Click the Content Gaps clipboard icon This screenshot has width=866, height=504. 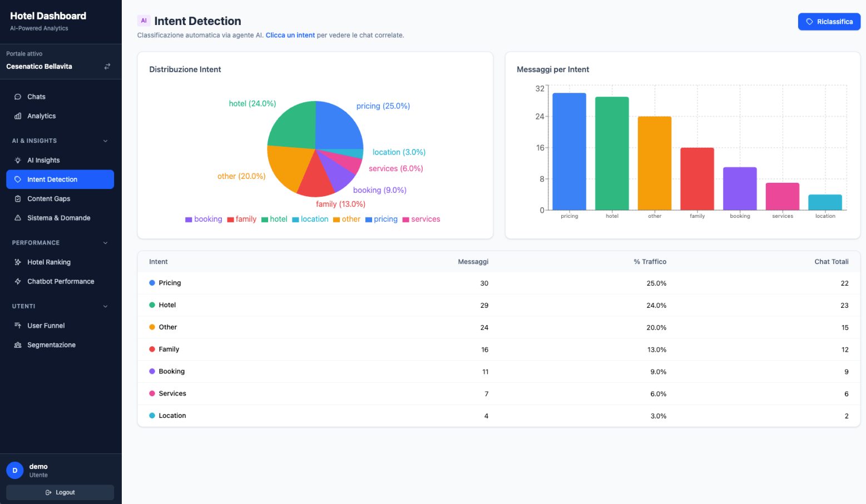(18, 199)
